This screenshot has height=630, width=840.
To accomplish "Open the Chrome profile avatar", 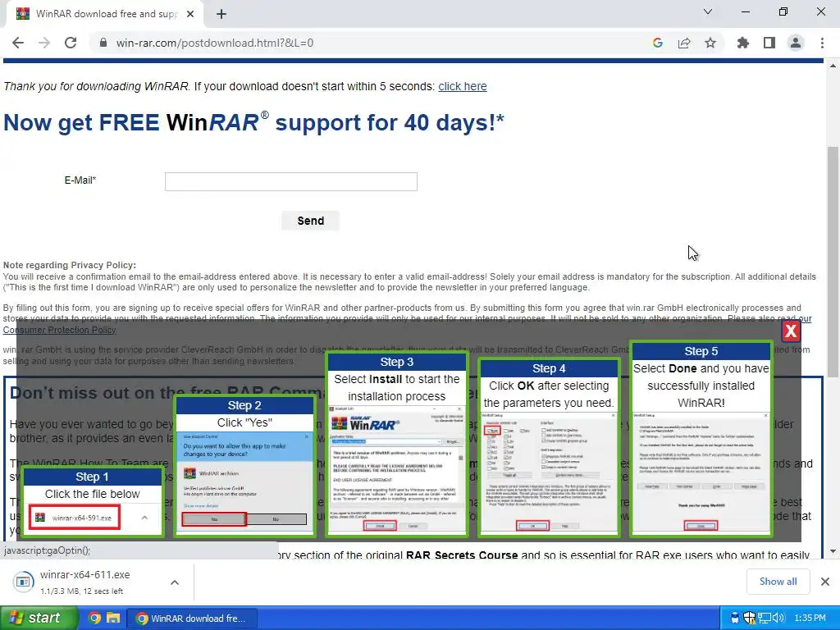I will [x=796, y=43].
